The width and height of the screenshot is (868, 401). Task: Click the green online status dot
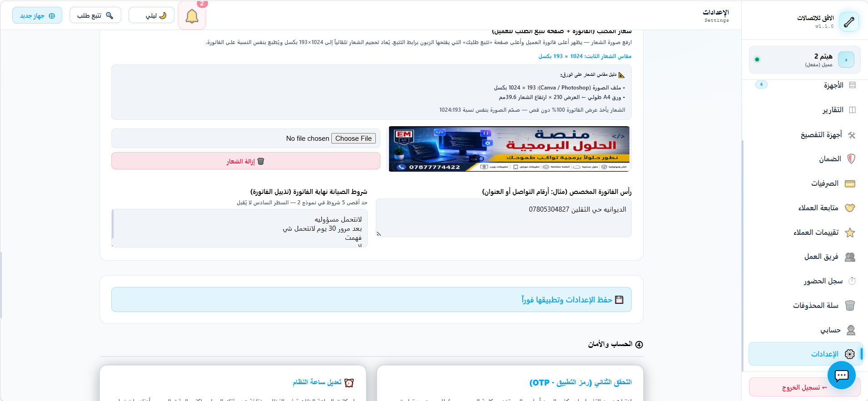pos(757,59)
